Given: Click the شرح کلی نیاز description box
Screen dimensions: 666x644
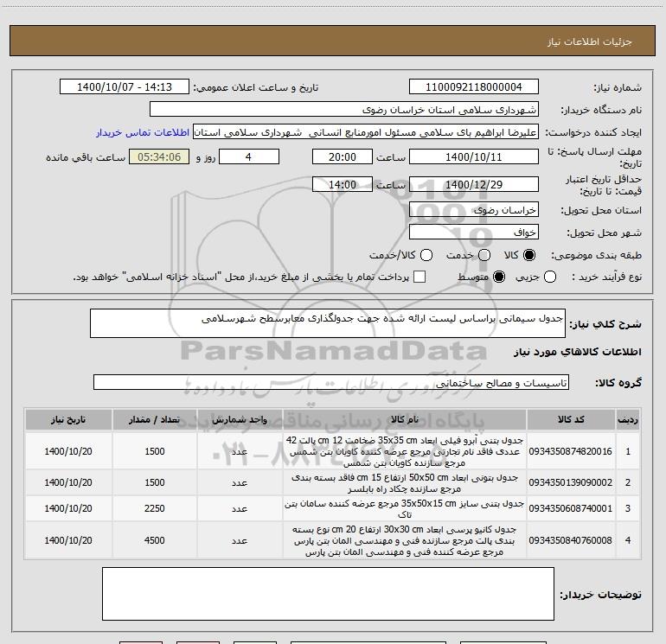Looking at the screenshot, I should click(x=328, y=323).
